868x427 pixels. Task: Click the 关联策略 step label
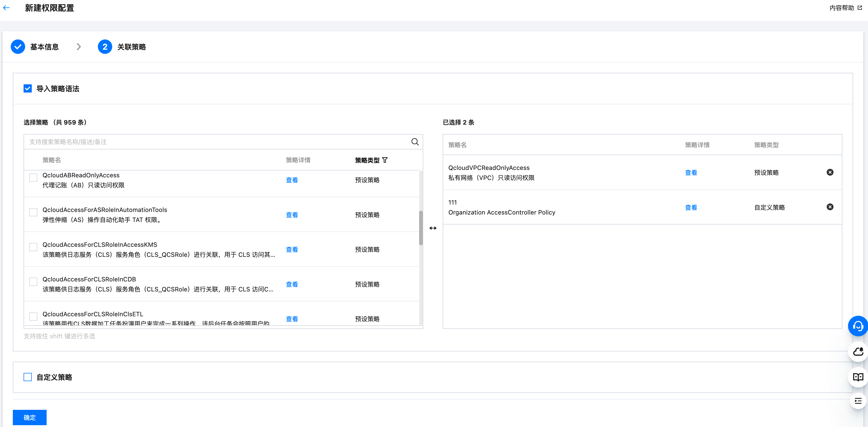[x=131, y=47]
